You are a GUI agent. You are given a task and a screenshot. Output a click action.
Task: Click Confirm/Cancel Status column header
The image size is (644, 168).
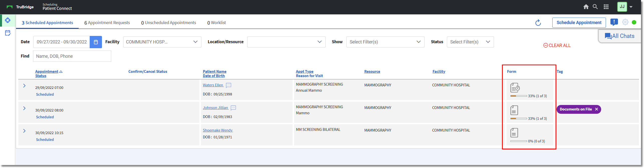pos(148,72)
